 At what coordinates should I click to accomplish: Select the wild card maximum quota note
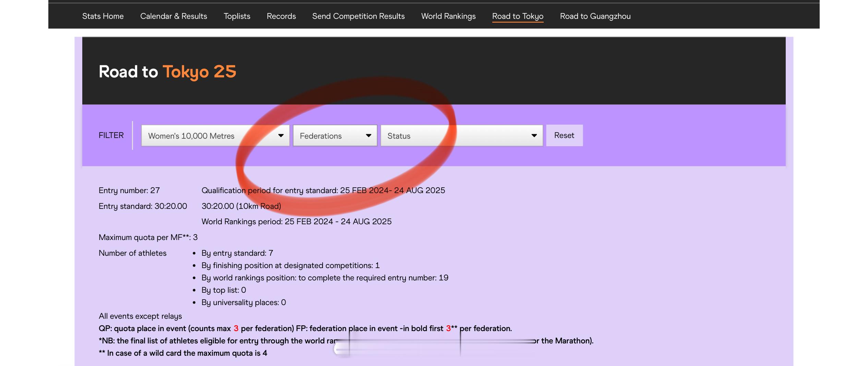[x=183, y=353]
